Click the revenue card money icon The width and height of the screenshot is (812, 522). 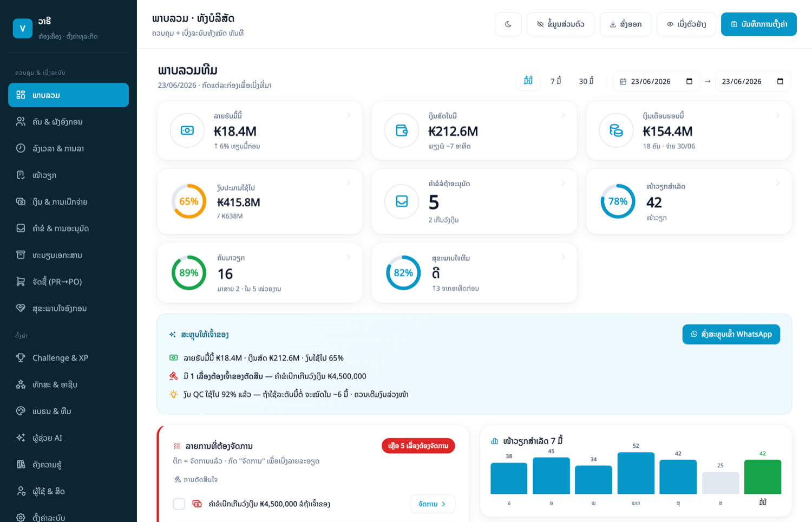(x=187, y=130)
